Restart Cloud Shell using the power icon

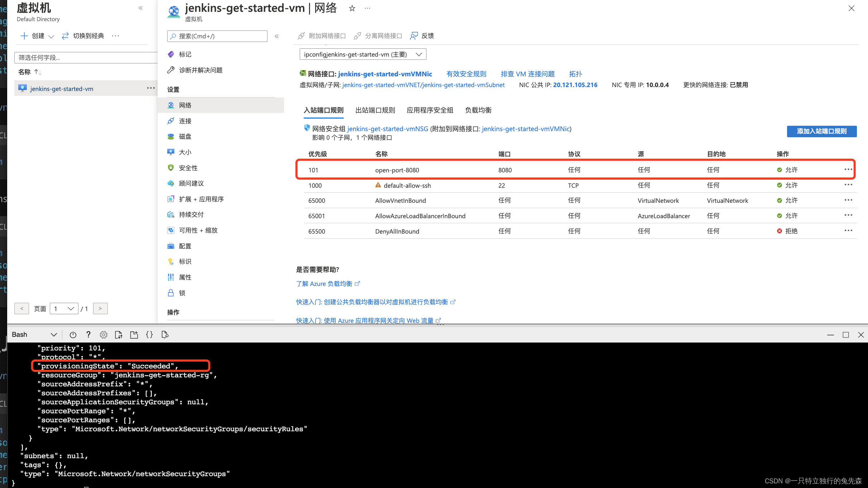coord(73,335)
